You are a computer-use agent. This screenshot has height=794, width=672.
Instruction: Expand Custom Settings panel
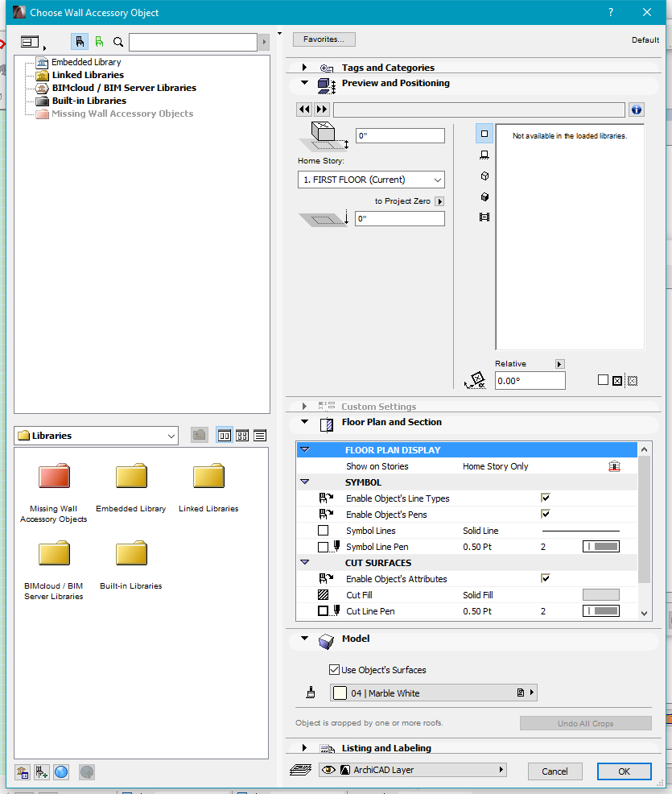pyautogui.click(x=304, y=406)
